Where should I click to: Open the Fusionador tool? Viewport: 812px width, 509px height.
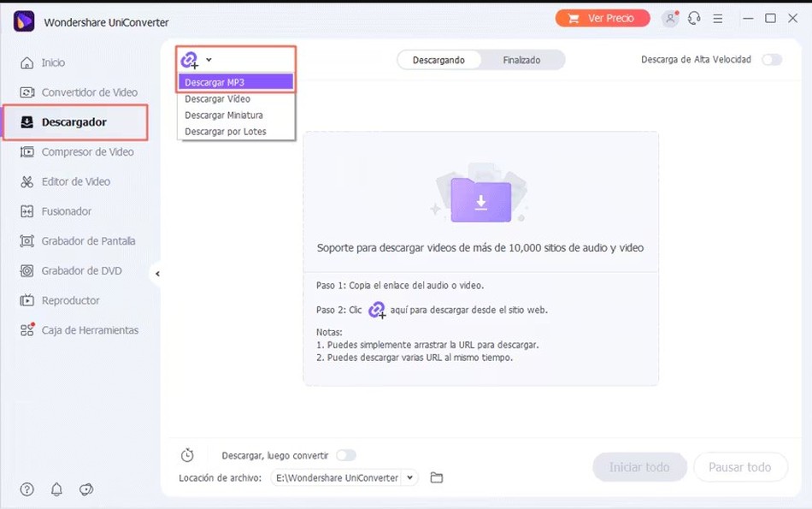click(x=56, y=211)
